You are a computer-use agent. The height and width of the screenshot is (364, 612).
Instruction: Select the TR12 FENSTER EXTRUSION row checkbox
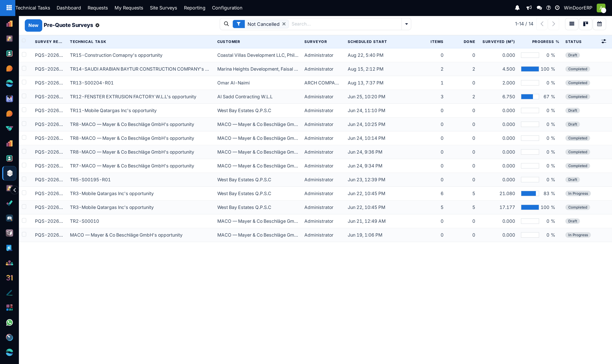pyautogui.click(x=24, y=96)
